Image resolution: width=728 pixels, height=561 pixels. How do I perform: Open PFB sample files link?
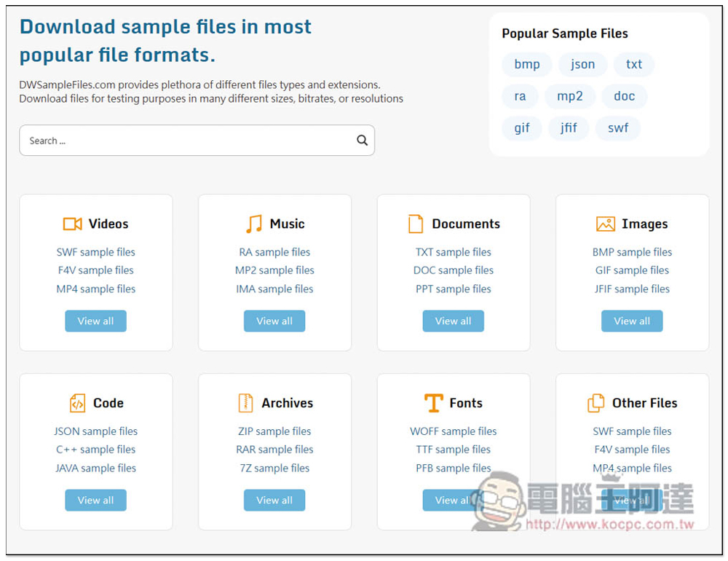coord(453,468)
